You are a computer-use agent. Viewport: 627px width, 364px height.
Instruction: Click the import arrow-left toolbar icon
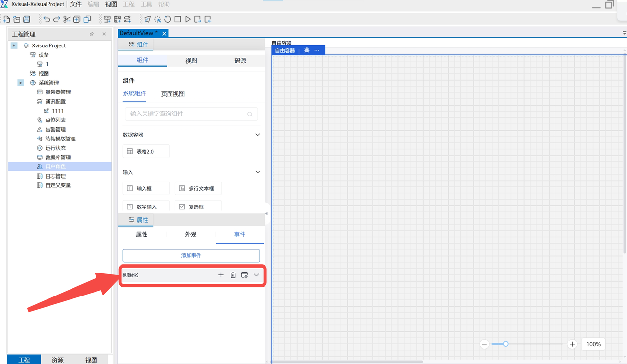[x=208, y=19]
